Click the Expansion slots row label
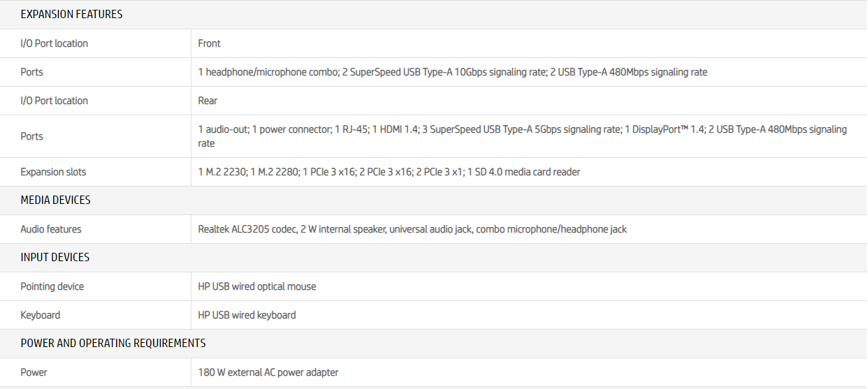868x389 pixels. click(53, 172)
